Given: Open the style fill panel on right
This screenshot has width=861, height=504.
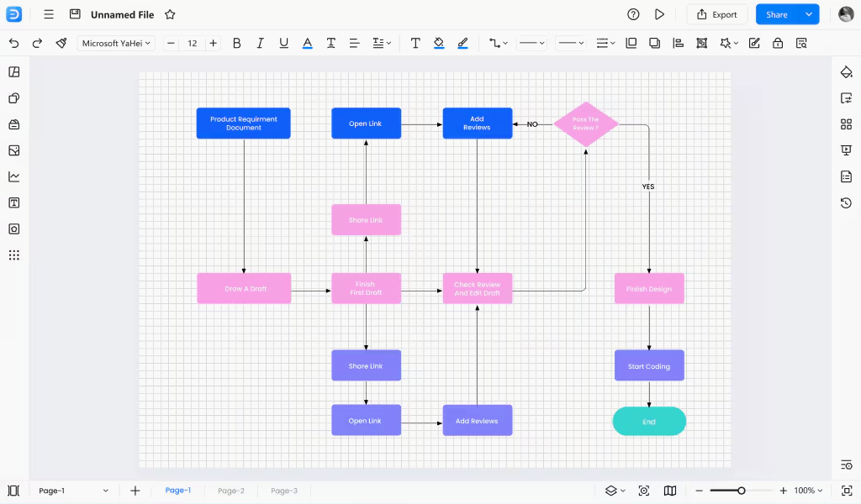Looking at the screenshot, I should tap(846, 72).
